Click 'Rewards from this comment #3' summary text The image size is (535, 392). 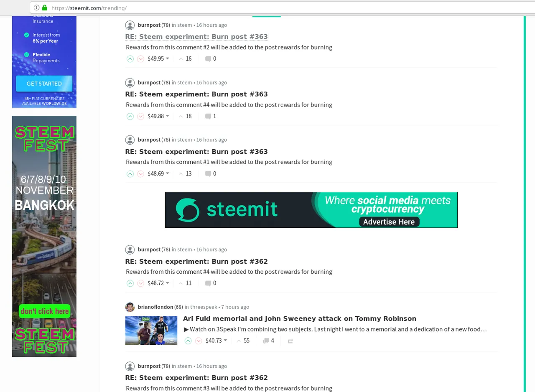[x=229, y=388]
